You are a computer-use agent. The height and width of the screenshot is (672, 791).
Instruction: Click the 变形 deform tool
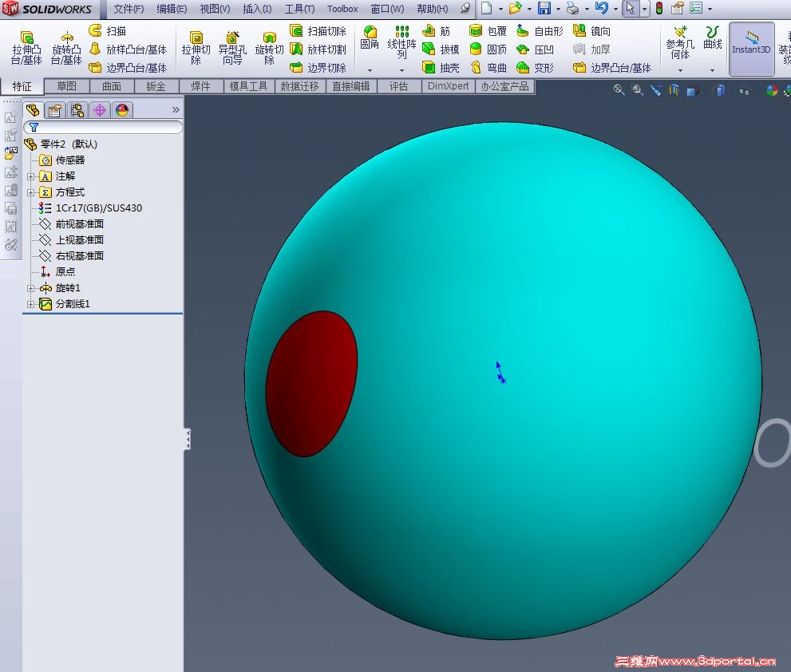point(536,67)
